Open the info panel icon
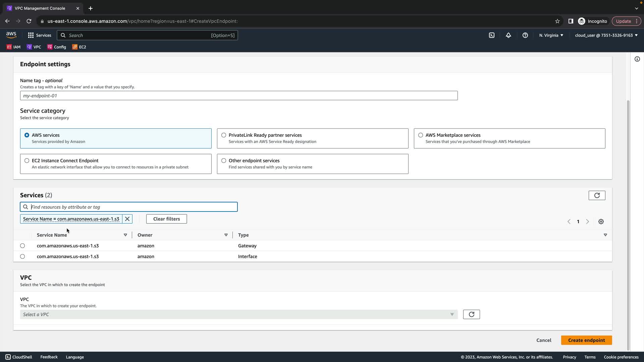 point(637,59)
